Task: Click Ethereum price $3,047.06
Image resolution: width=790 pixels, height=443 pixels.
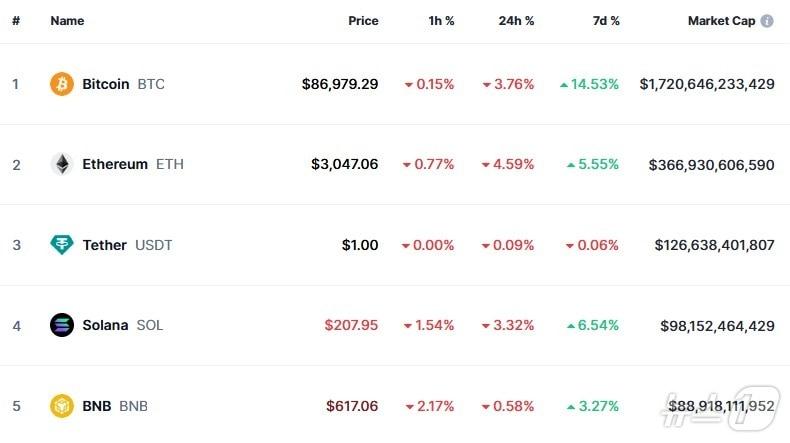Action: tap(345, 164)
